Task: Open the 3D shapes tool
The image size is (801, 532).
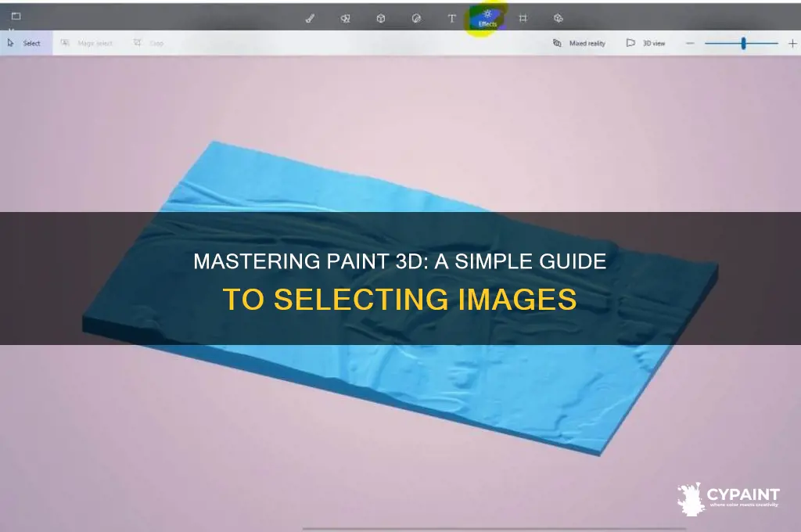Action: (x=381, y=19)
